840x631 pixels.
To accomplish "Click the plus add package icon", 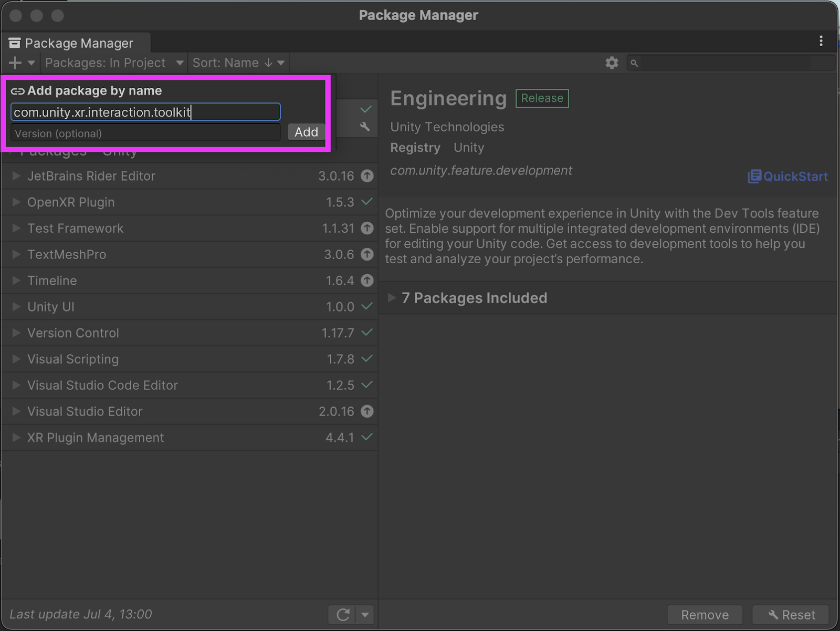I will pyautogui.click(x=15, y=63).
